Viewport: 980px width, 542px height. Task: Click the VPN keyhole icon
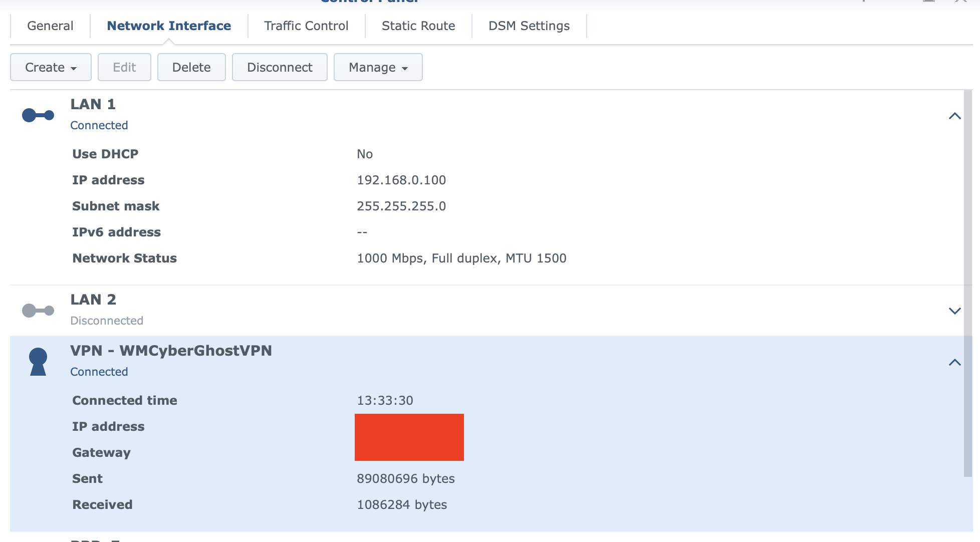[38, 362]
